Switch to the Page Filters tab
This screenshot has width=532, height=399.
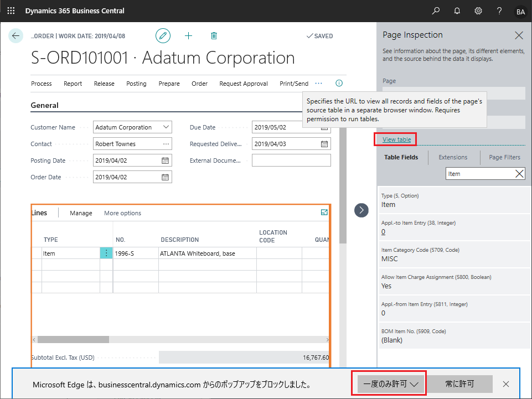click(x=504, y=157)
